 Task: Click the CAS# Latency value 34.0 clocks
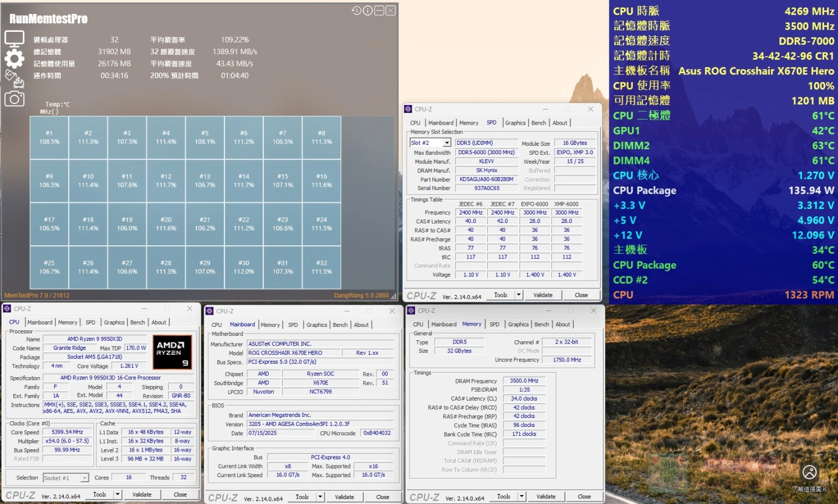[524, 398]
